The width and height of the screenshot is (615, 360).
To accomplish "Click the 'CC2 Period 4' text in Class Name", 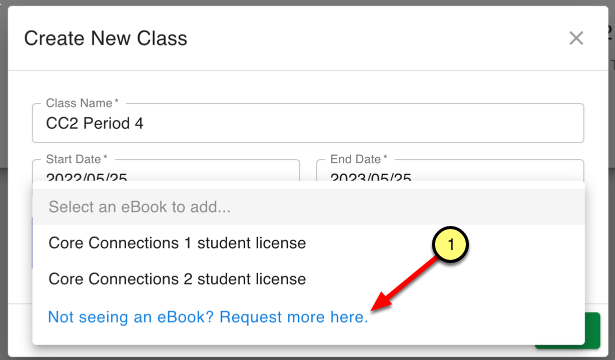I will (95, 124).
